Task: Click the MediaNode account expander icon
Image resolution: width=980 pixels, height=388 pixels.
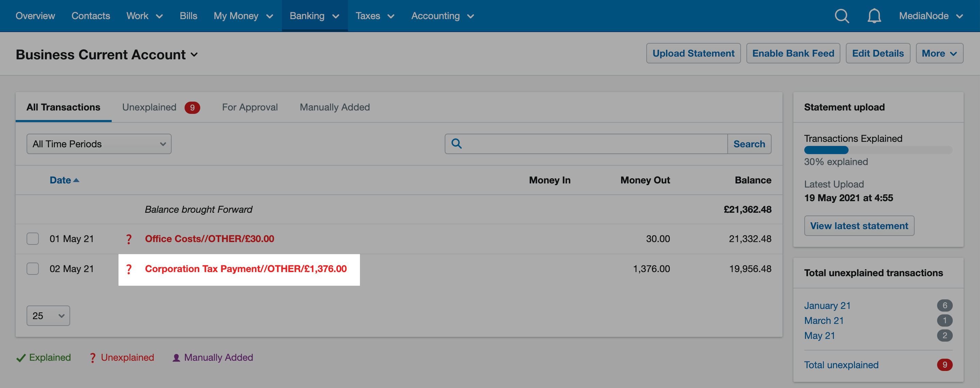Action: coord(964,16)
